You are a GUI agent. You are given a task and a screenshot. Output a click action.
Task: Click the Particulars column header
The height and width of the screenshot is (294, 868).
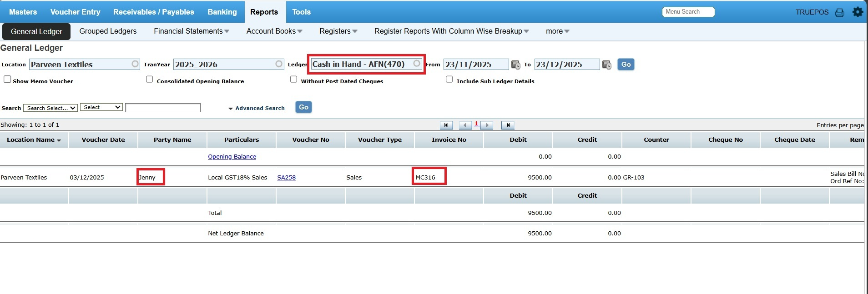tap(242, 140)
